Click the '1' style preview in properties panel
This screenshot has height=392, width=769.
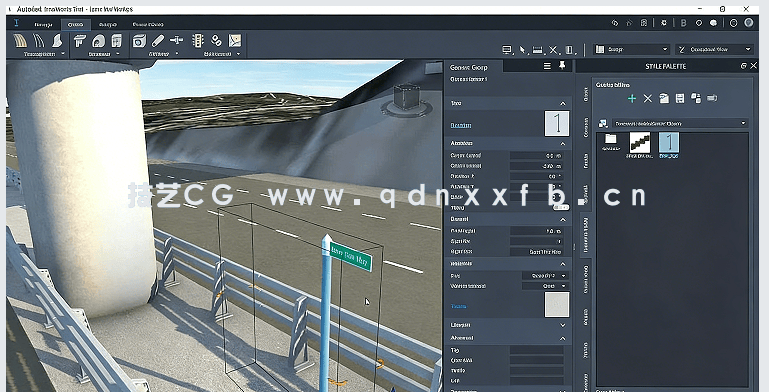pyautogui.click(x=557, y=123)
